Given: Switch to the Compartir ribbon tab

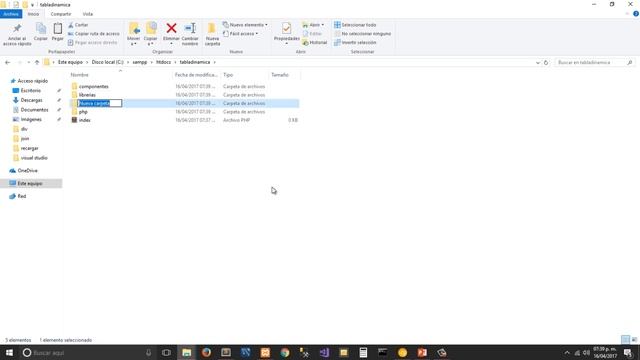Looking at the screenshot, I should click(x=61, y=14).
